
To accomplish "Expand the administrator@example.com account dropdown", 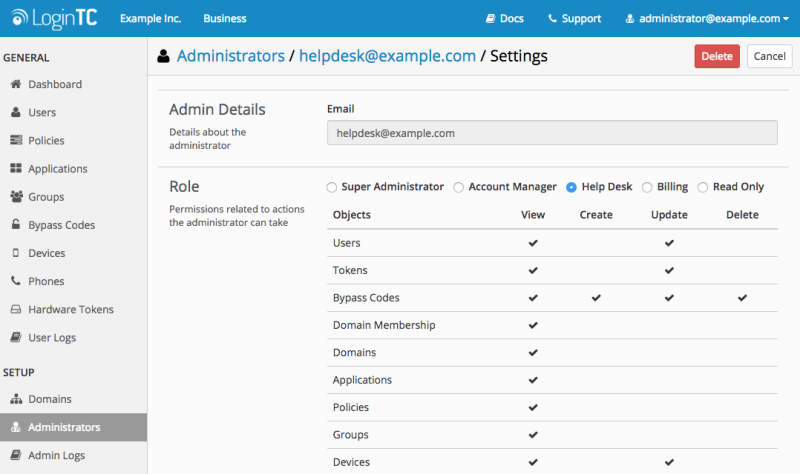I will coord(707,18).
